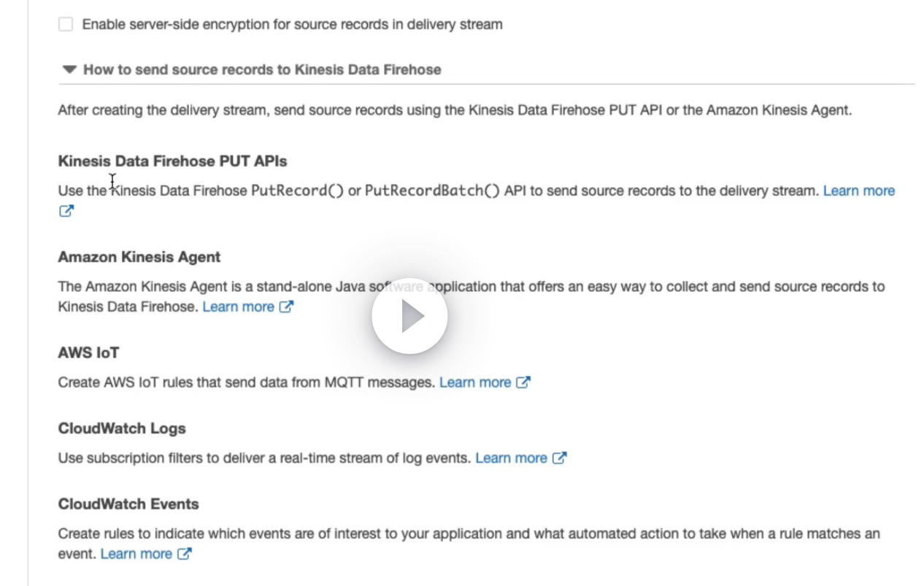Viewport: 924px width, 586px height.
Task: Click external link icon beside CloudWatch Logs link
Action: pyautogui.click(x=560, y=458)
